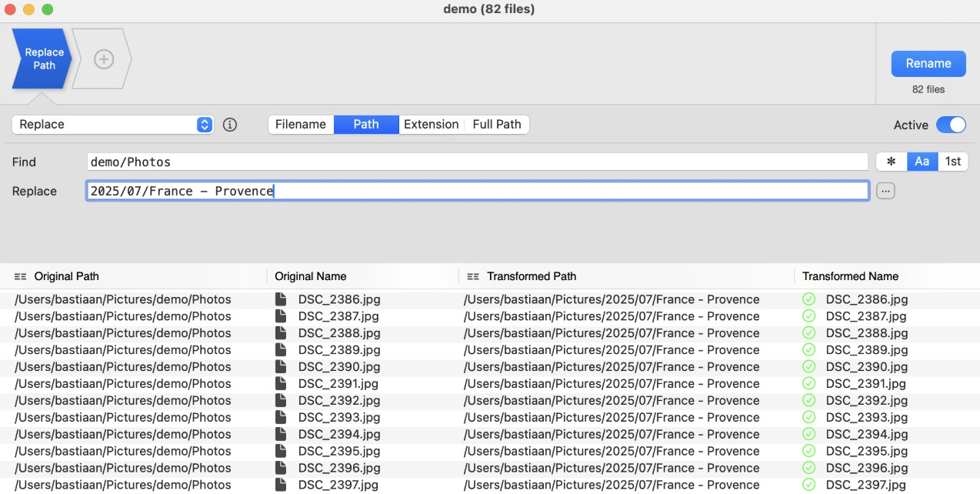
Task: Click the transformed path in DSC_2388.jpg row
Action: (612, 333)
